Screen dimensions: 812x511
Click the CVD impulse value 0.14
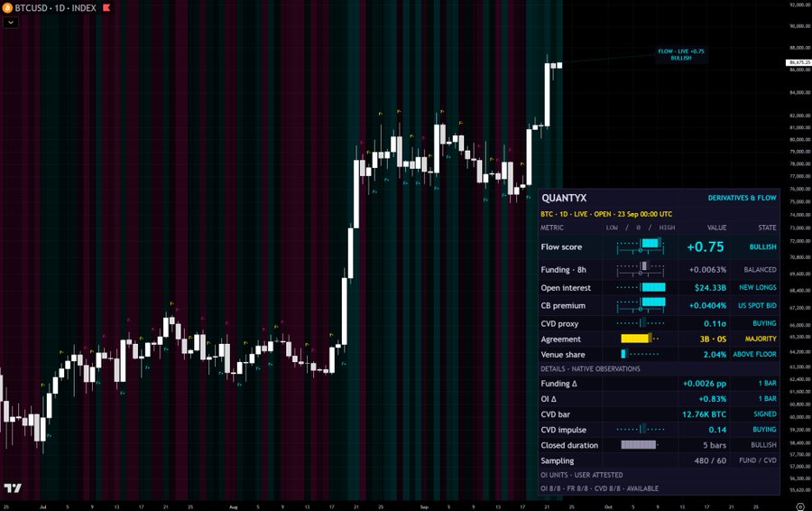pyautogui.click(x=717, y=430)
